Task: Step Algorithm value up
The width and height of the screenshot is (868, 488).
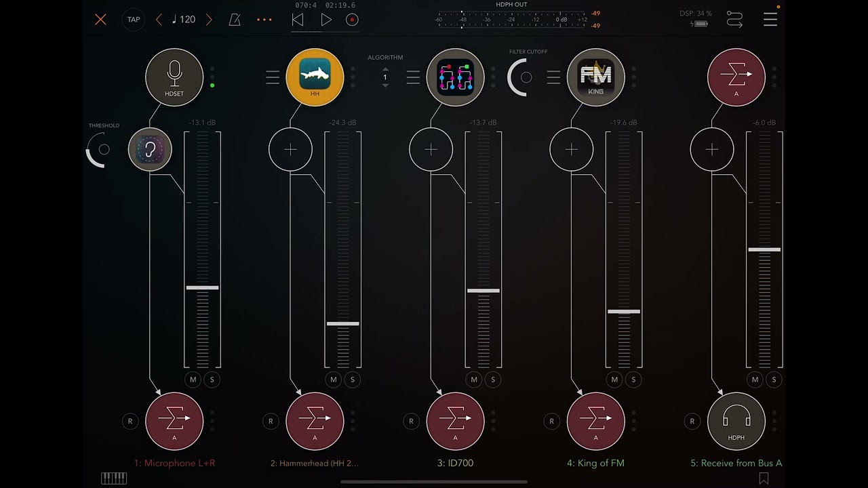Action: (385, 69)
